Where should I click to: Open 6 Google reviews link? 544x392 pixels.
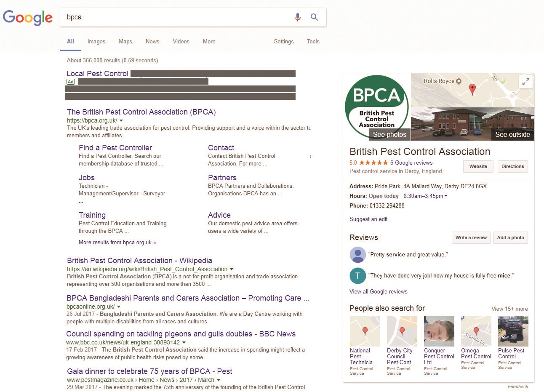pos(411,163)
